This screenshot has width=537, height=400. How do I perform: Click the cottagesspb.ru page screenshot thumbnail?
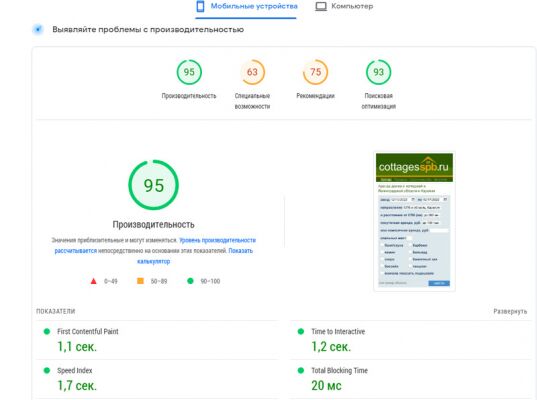click(x=414, y=221)
